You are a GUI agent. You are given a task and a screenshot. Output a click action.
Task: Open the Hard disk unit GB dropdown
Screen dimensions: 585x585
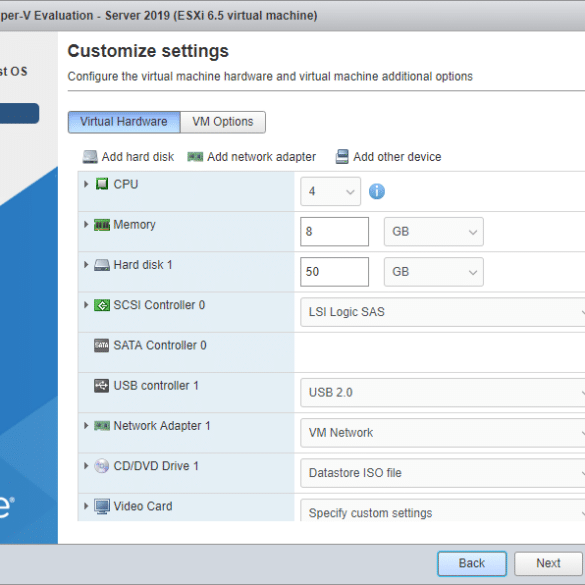point(434,272)
